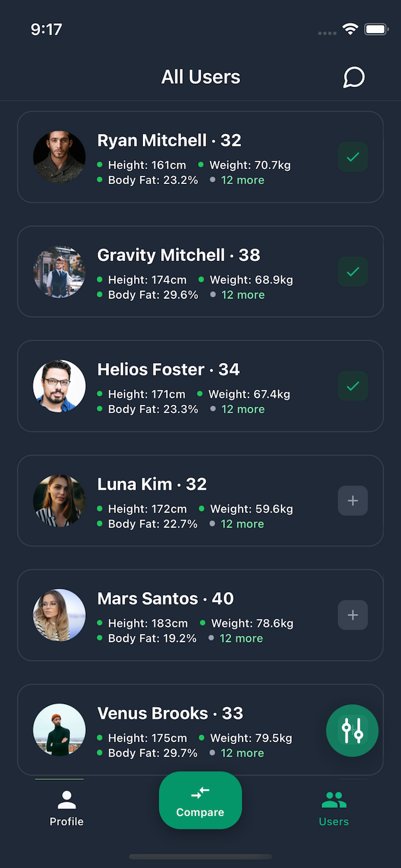
Task: Select Mars Santos with the plus button
Action: [x=352, y=615]
